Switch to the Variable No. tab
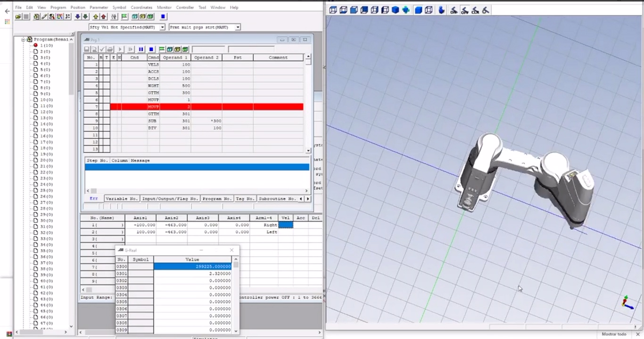 click(122, 199)
